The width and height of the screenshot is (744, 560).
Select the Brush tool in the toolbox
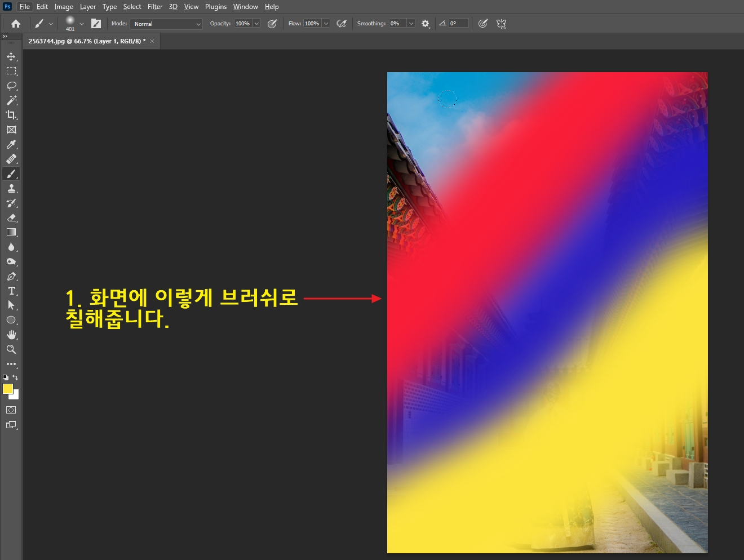(x=11, y=174)
